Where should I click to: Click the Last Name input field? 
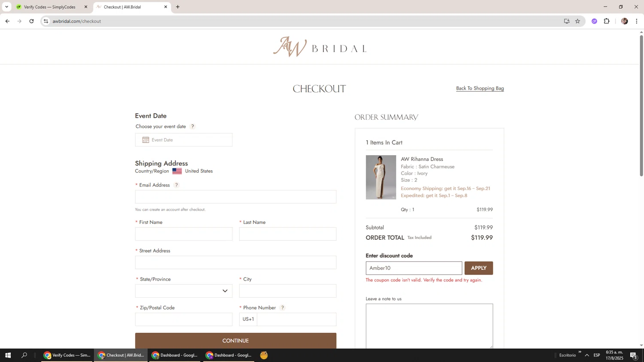288,234
